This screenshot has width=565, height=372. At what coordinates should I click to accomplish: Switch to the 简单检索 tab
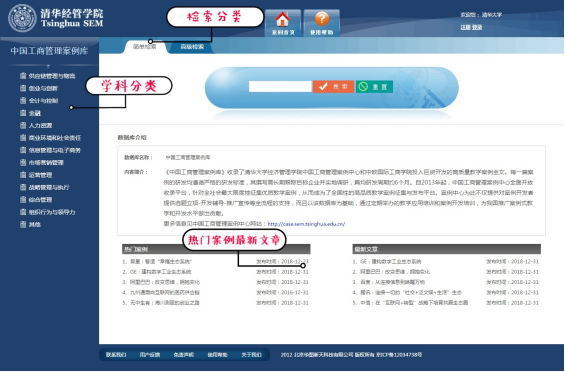click(144, 47)
